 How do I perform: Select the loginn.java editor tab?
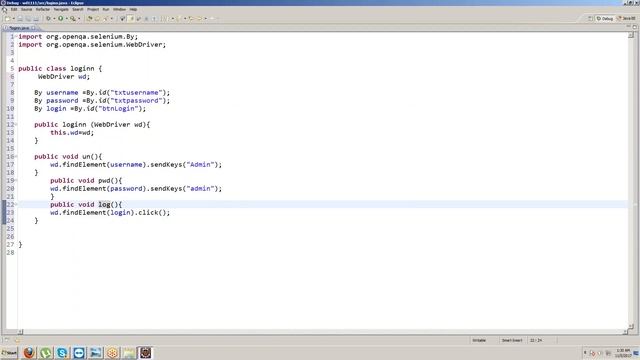19,28
